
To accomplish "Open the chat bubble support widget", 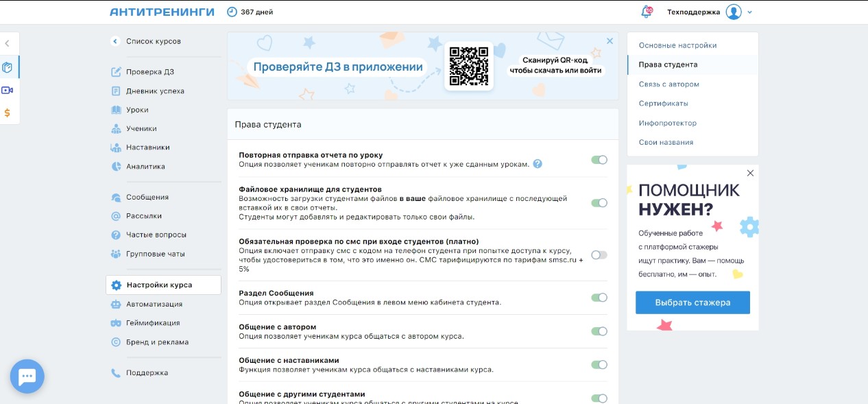I will click(x=27, y=376).
